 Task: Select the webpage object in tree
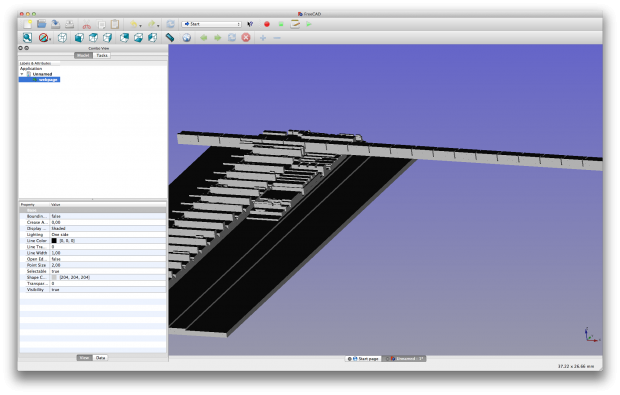[x=48, y=79]
